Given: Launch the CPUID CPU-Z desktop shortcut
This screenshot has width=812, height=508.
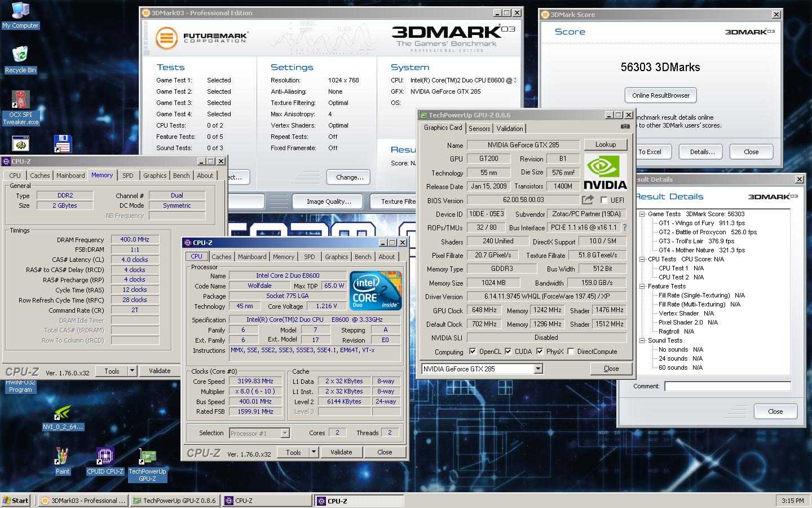Looking at the screenshot, I should (x=105, y=462).
